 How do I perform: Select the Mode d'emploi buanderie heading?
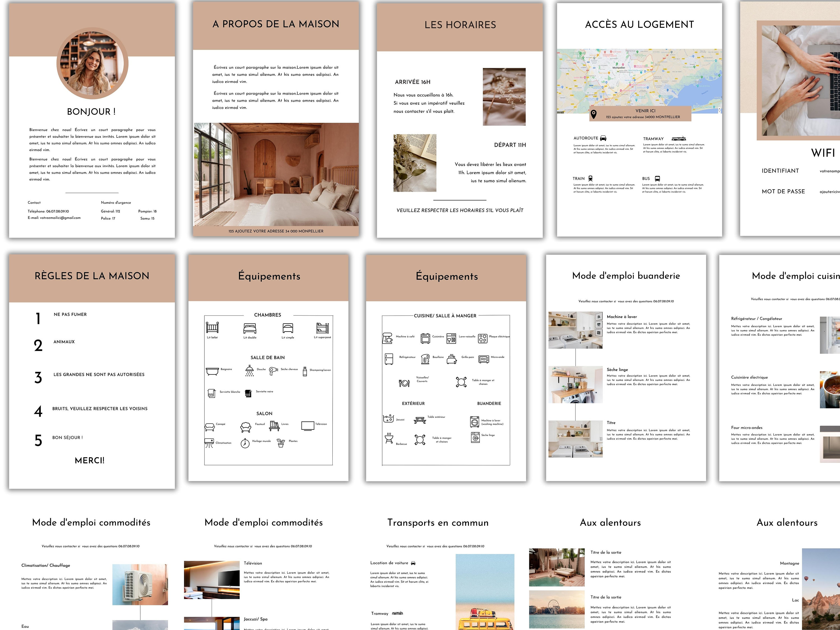(626, 276)
